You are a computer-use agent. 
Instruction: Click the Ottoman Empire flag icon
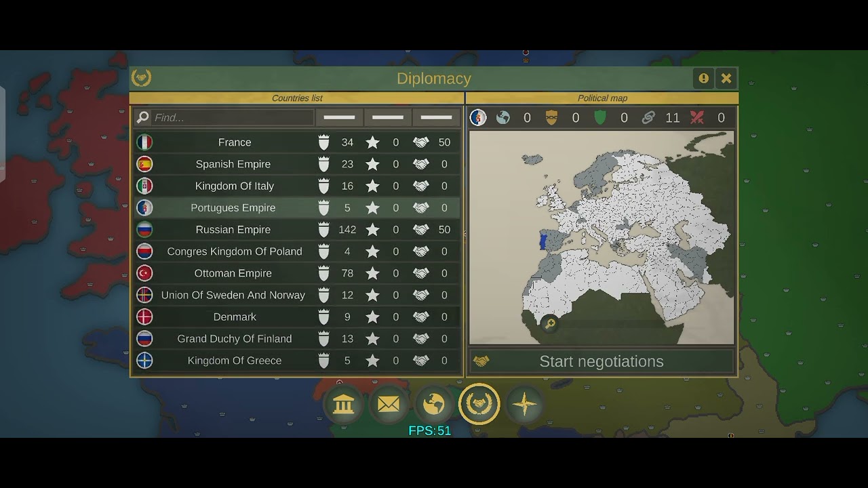pos(144,273)
